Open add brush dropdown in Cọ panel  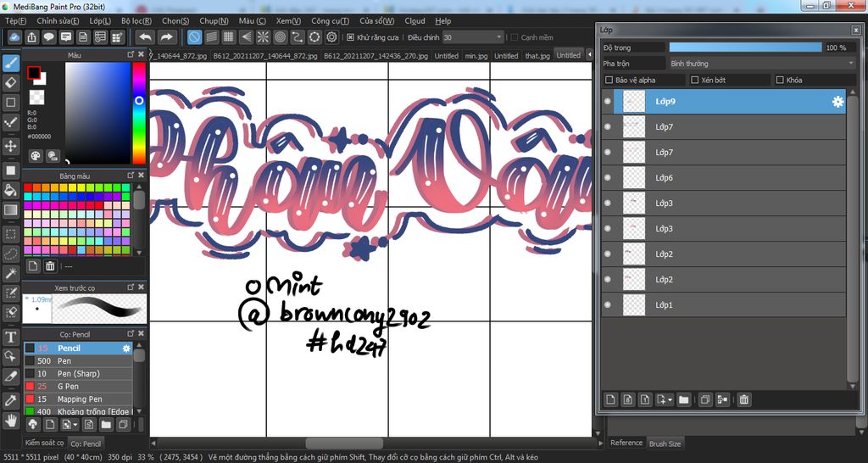pos(75,425)
